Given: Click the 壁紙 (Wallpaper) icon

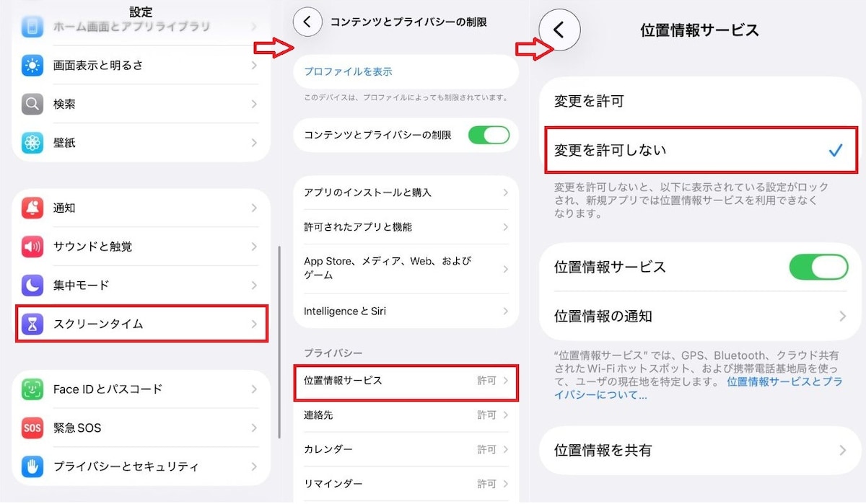Looking at the screenshot, I should pyautogui.click(x=32, y=142).
